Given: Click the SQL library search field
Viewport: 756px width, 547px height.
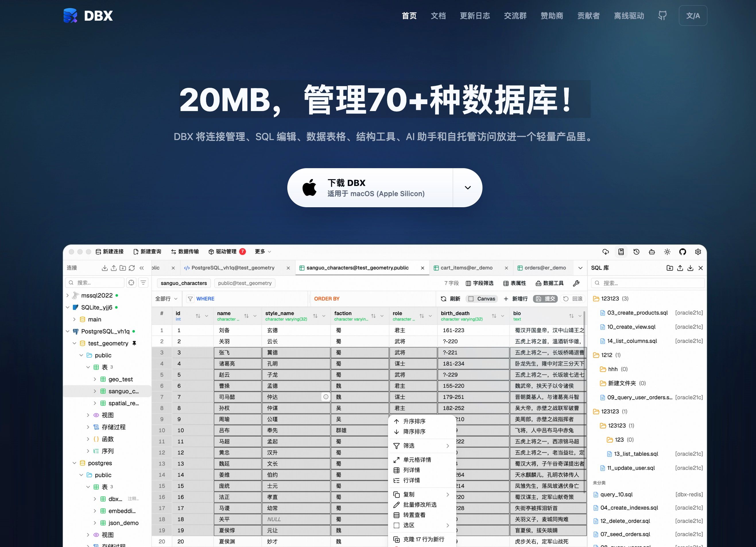Looking at the screenshot, I should (648, 283).
